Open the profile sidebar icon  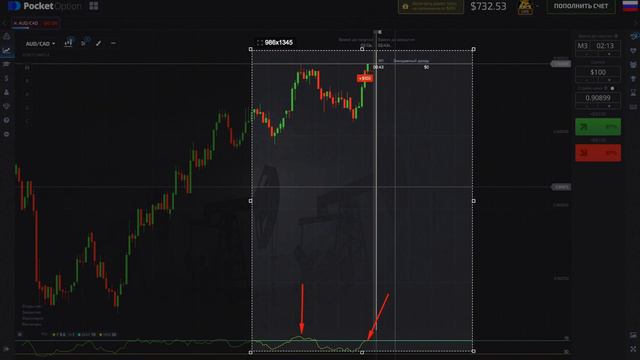click(7, 92)
